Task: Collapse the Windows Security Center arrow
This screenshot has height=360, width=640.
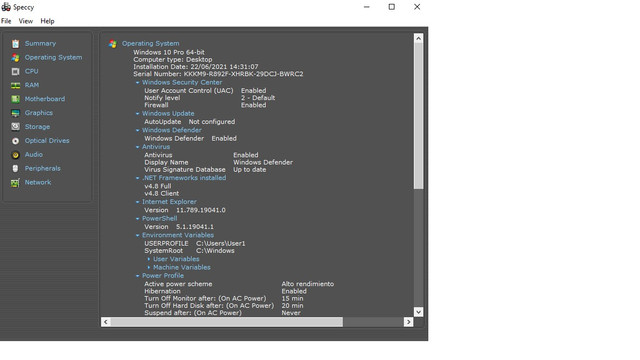Action: coord(138,82)
